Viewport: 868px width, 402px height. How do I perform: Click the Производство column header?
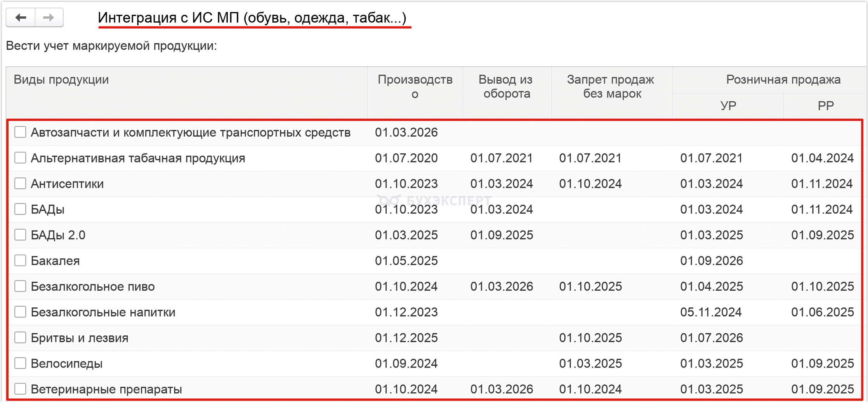pos(415,93)
